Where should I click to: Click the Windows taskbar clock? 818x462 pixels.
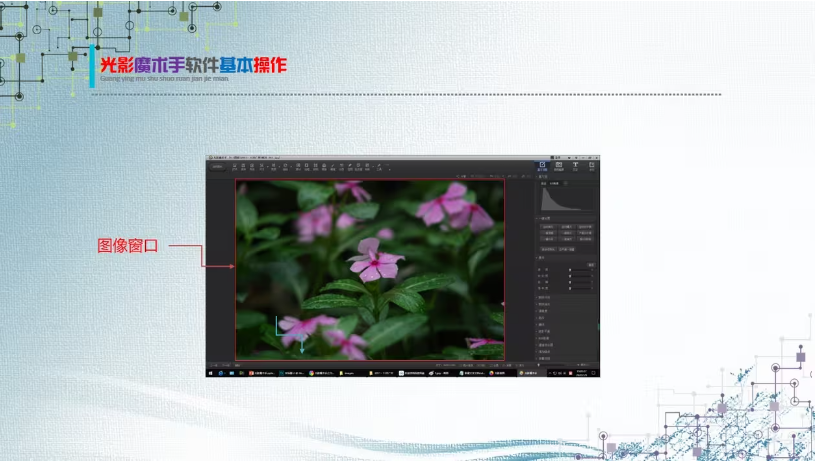(582, 373)
